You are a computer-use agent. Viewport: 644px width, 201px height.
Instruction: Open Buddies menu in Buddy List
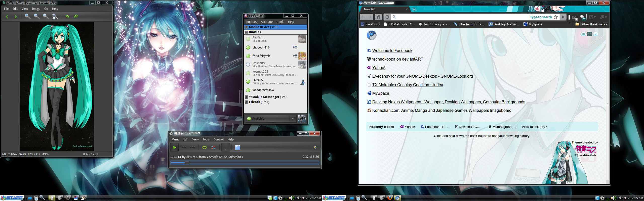pos(252,22)
